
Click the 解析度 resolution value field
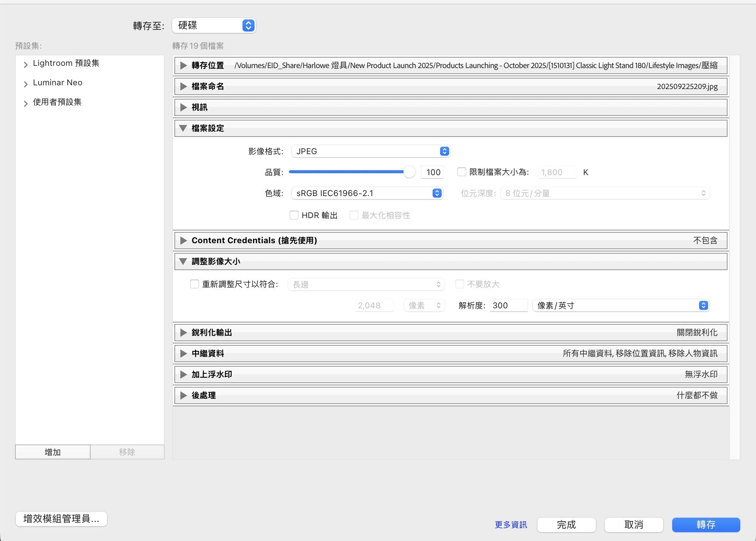coord(508,305)
